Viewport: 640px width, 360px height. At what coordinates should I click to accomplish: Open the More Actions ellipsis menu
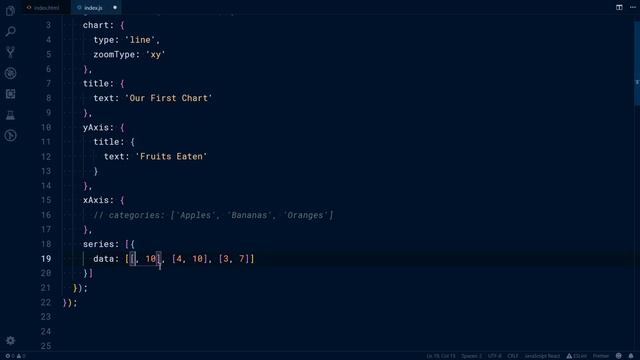point(633,7)
